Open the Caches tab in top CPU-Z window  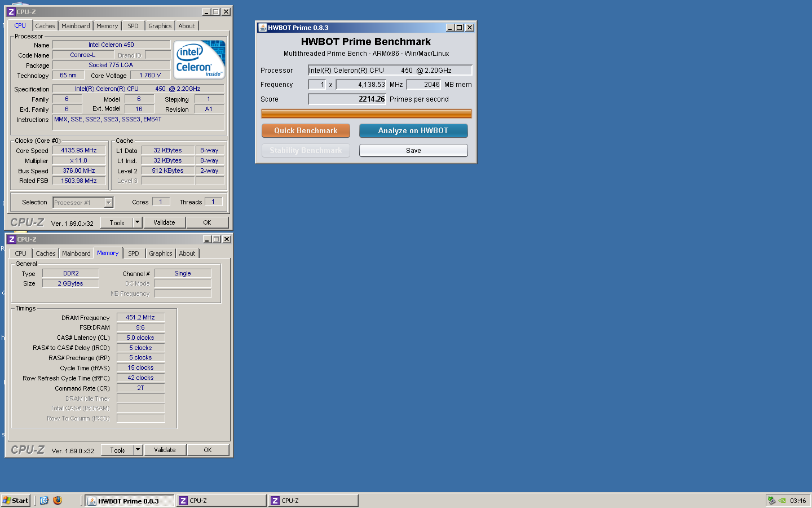click(45, 26)
